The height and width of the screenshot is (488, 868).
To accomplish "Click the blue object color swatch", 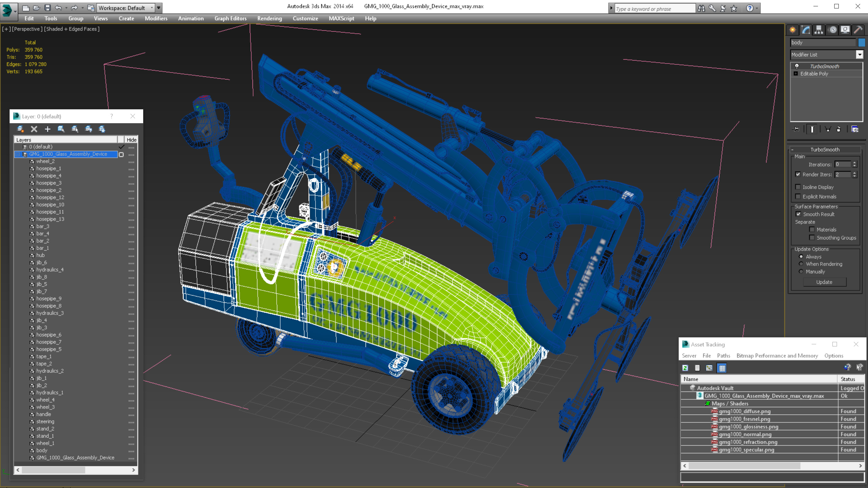I will click(x=861, y=42).
